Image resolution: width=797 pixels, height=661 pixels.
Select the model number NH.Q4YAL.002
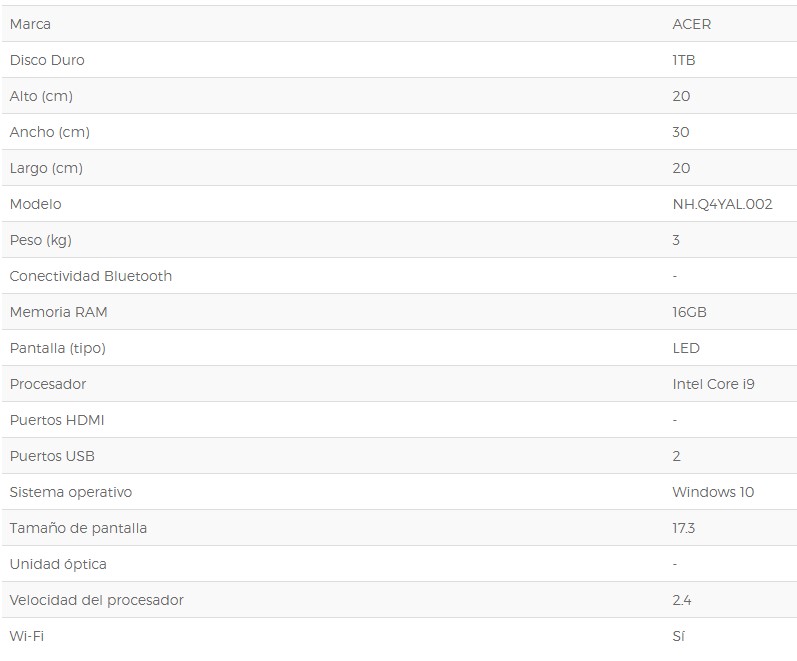(x=722, y=204)
